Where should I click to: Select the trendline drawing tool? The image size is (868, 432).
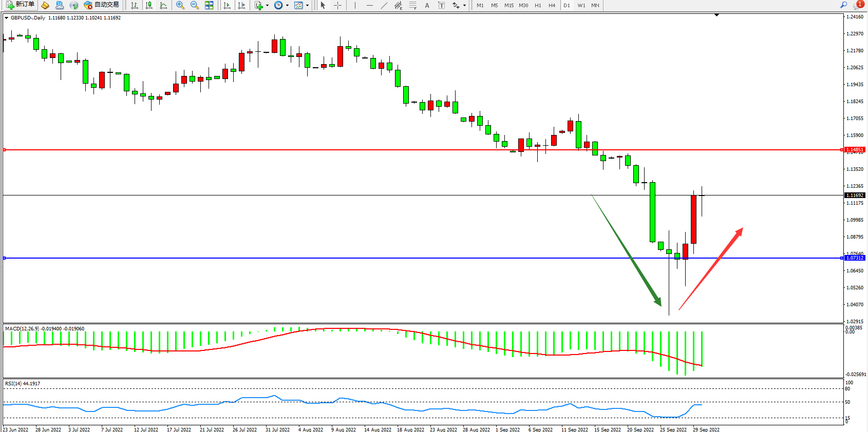(x=384, y=5)
